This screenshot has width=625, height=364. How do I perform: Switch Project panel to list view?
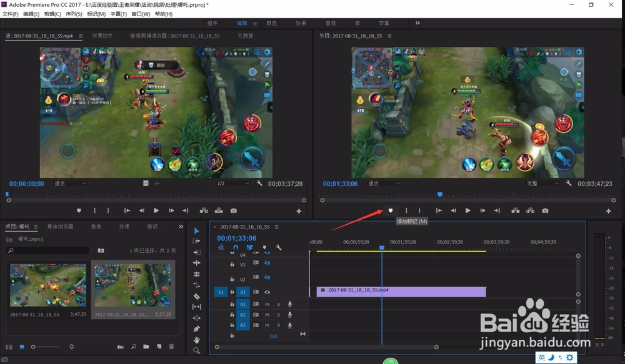pos(9,347)
